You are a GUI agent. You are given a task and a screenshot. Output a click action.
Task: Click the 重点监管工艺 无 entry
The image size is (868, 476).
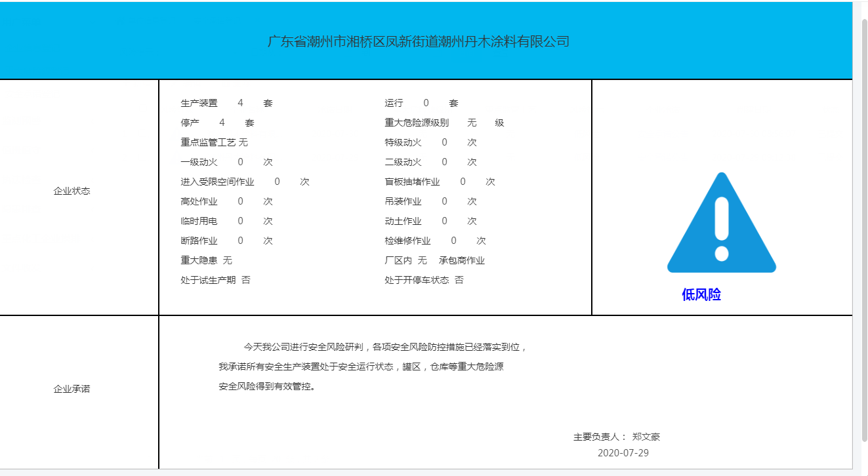pos(214,143)
